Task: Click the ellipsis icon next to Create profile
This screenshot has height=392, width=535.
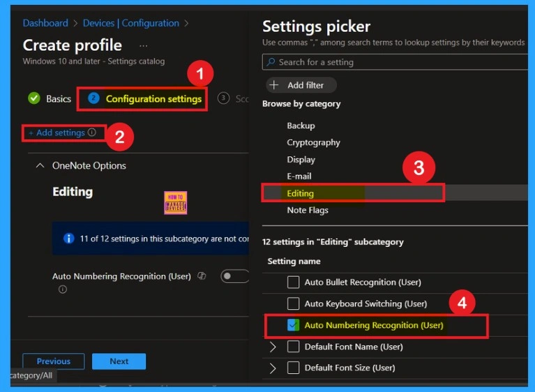Action: (144, 46)
